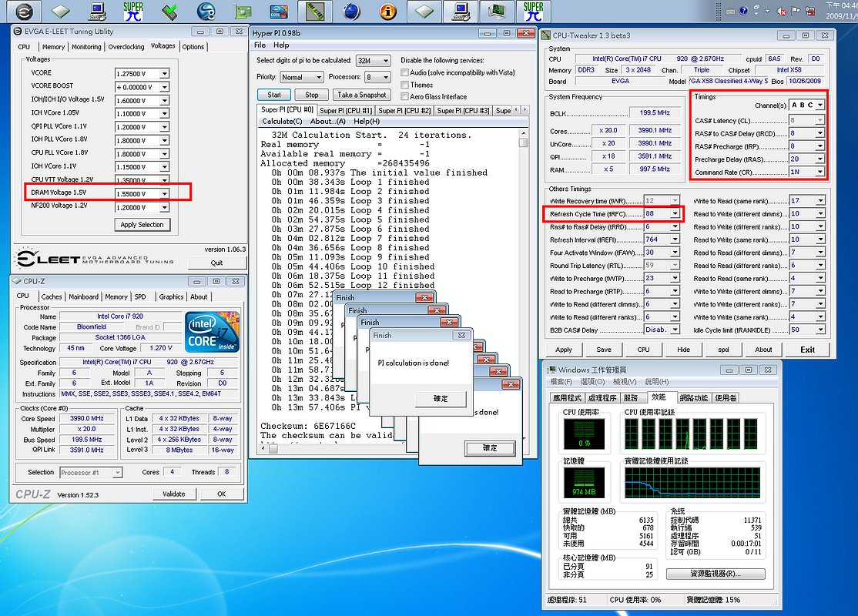Switch to Task Manager 處理程序 tab
This screenshot has height=616, width=858.
point(602,398)
